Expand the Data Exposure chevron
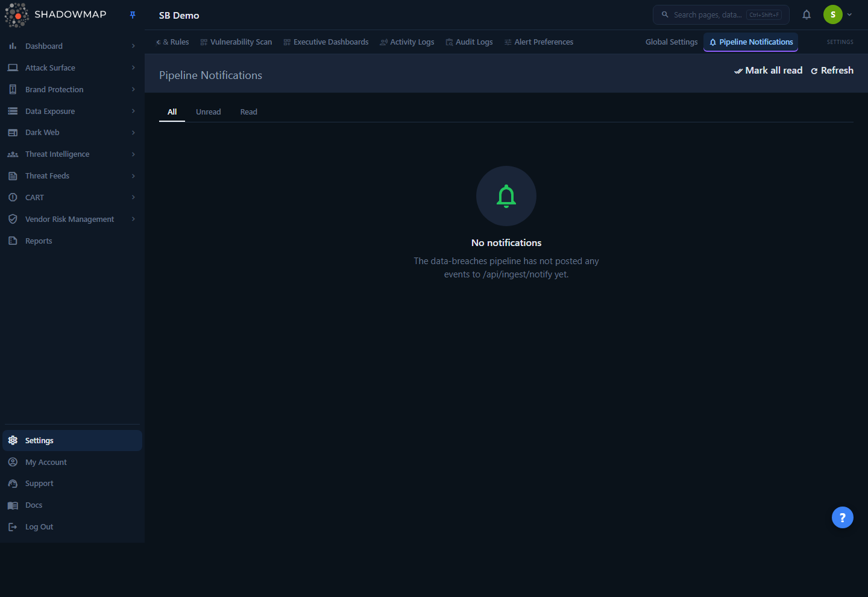Viewport: 868px width, 597px height. point(133,111)
